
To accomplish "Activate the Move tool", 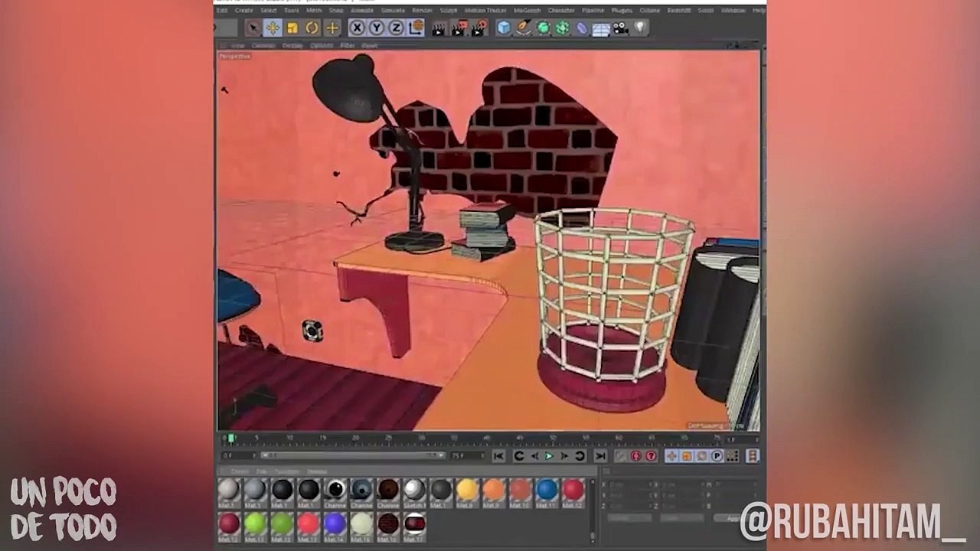I will [273, 28].
